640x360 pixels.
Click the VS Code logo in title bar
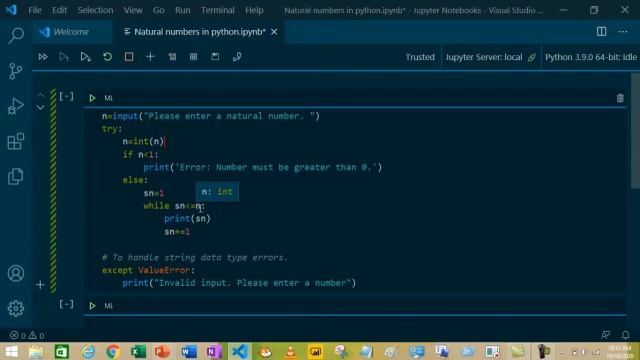point(11,10)
